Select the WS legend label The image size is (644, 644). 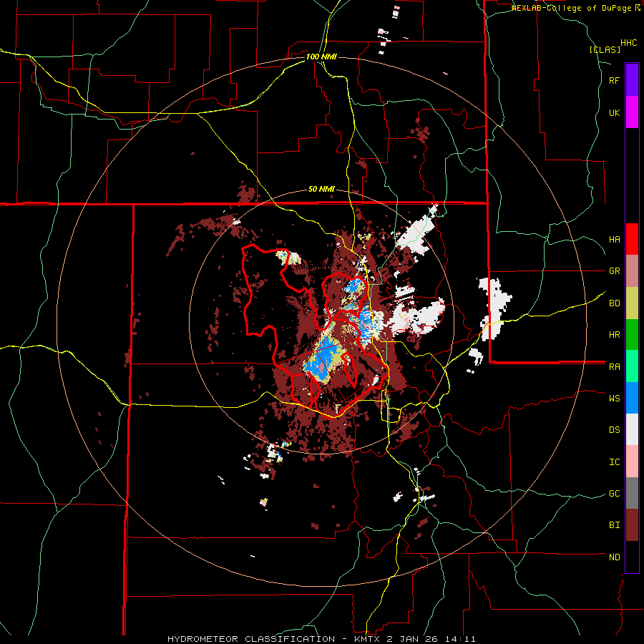pos(615,399)
